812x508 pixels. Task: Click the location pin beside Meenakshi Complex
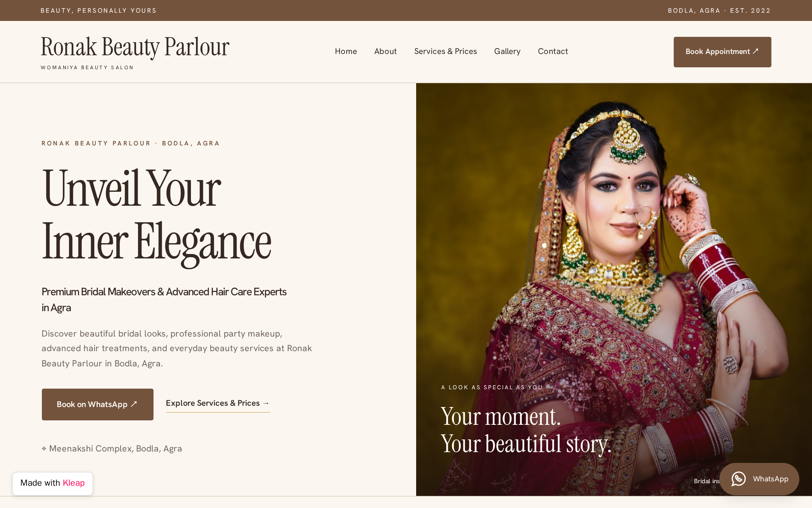click(44, 449)
